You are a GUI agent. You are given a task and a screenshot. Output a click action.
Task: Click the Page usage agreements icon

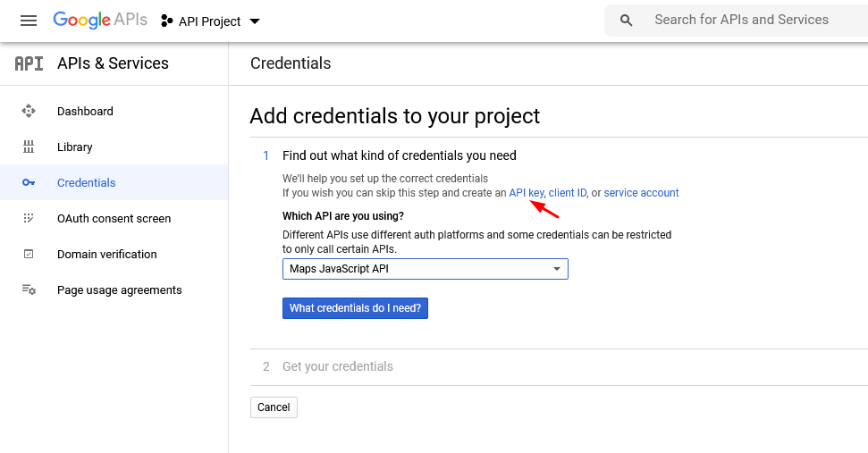(29, 290)
